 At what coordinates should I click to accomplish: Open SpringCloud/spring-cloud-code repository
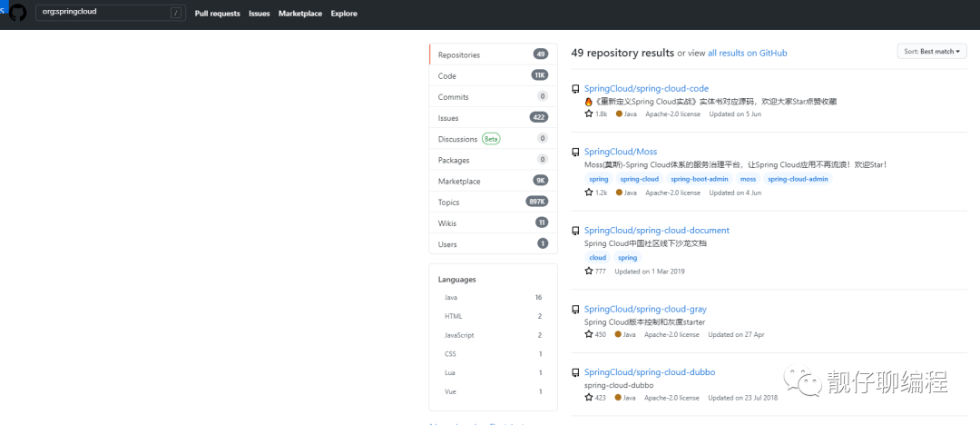point(646,89)
